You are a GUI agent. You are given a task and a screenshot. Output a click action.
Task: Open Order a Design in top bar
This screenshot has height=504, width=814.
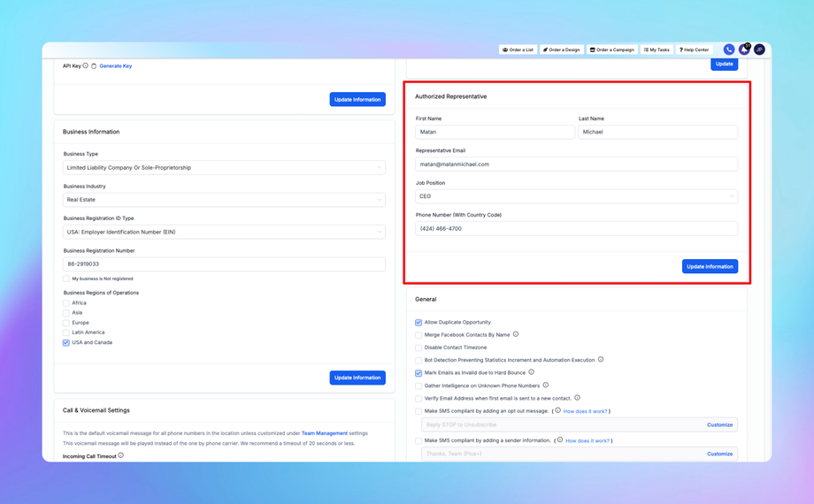[x=562, y=50]
